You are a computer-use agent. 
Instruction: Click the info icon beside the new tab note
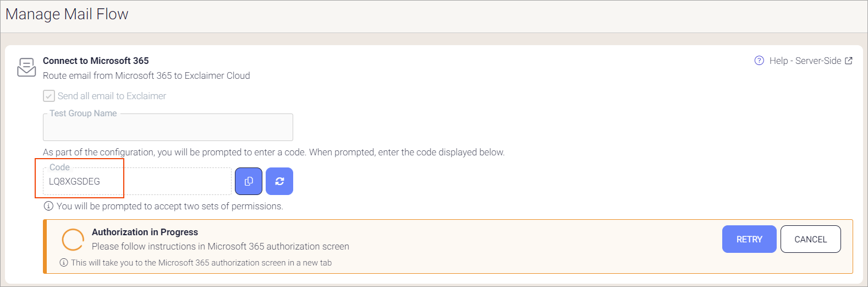pos(64,263)
